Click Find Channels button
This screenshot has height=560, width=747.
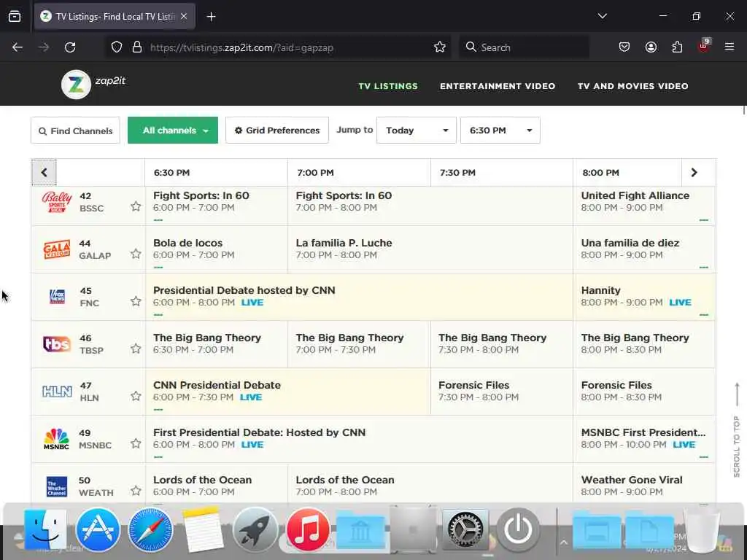pos(75,130)
